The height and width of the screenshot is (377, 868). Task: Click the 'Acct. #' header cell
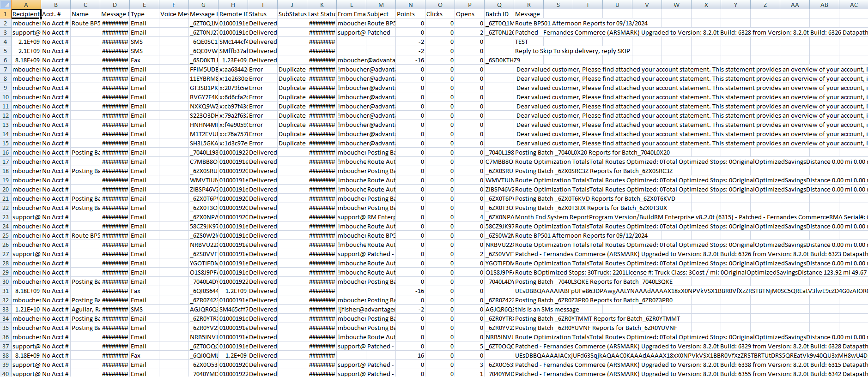[x=55, y=14]
